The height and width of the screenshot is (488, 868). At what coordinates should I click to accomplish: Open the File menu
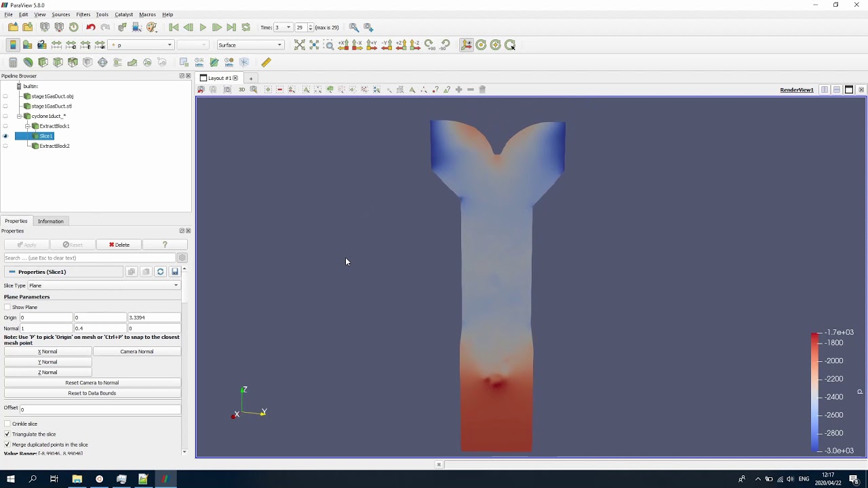pos(8,14)
